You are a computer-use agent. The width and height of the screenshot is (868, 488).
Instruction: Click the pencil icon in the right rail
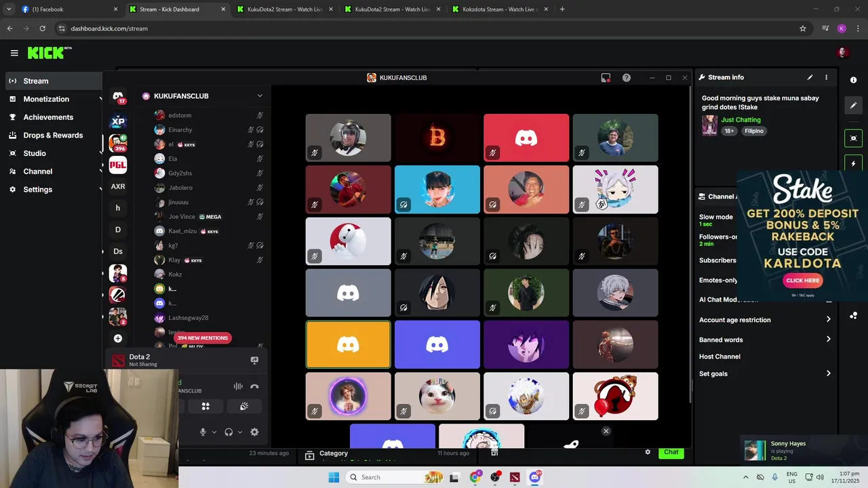[x=853, y=105]
